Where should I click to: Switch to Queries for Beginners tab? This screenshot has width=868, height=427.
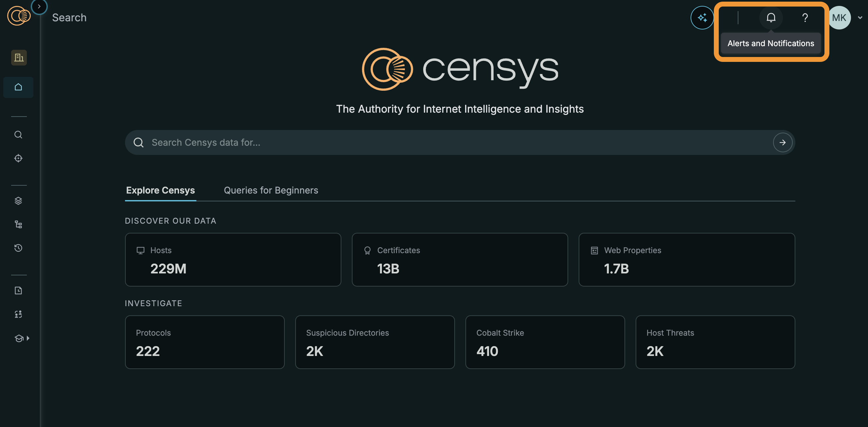pyautogui.click(x=271, y=190)
